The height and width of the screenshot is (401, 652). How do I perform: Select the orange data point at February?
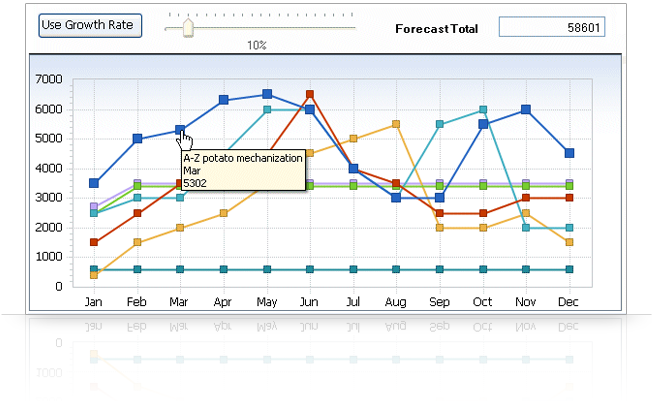[x=137, y=242]
